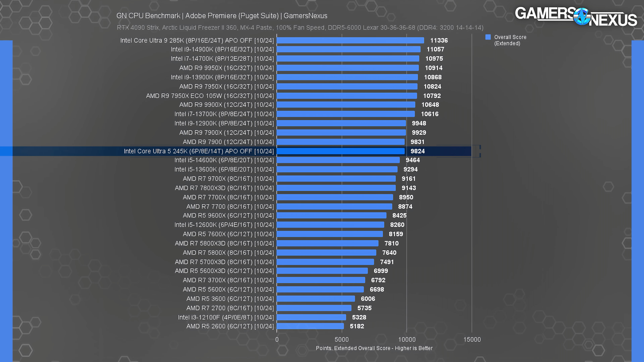Click the Intel i5-14600K row label
Viewport: 644px width, 362px height.
click(224, 160)
